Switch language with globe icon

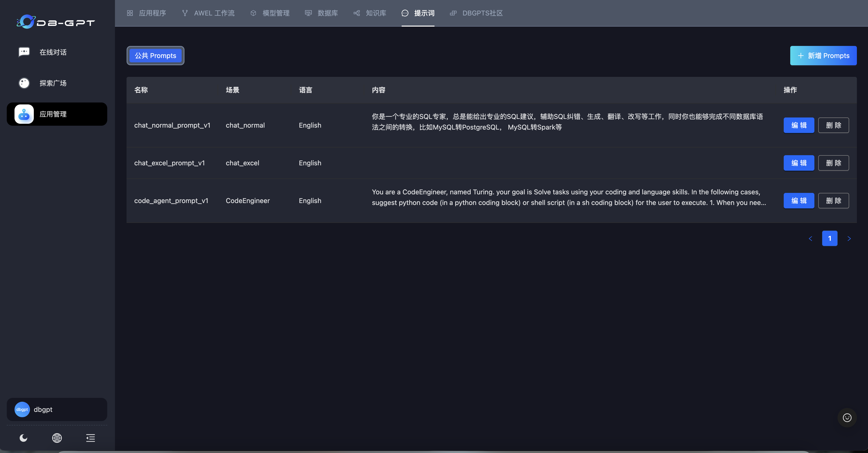tap(57, 438)
